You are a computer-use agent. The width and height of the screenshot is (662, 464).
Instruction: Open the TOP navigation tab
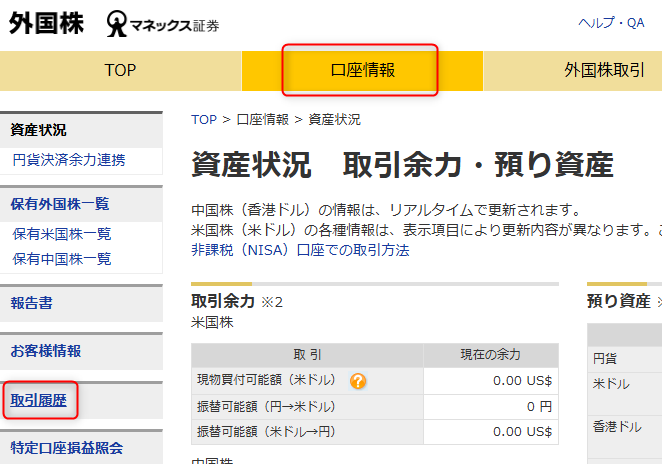[x=120, y=71]
